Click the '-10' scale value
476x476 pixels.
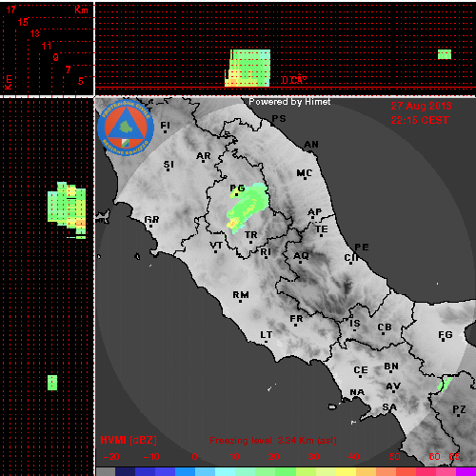point(151,457)
